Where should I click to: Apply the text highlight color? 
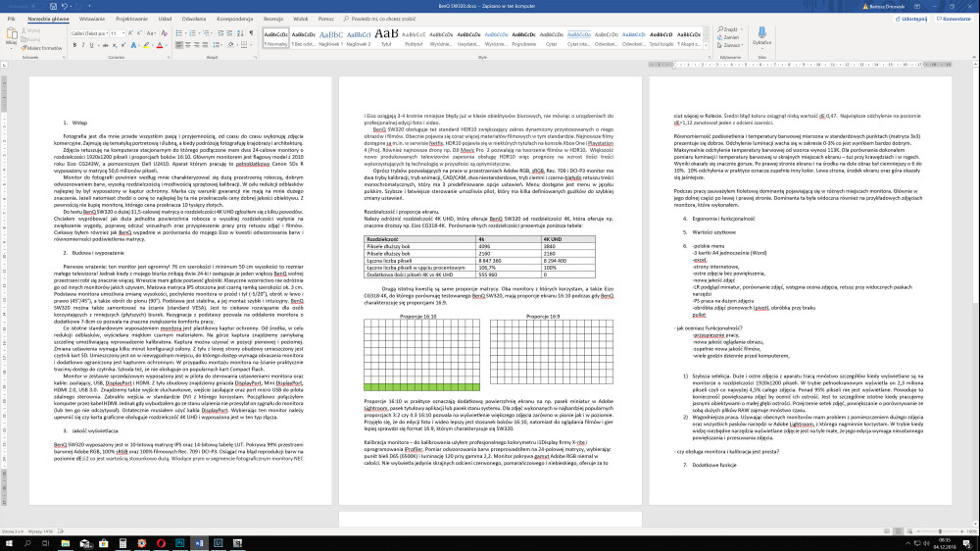[x=146, y=45]
